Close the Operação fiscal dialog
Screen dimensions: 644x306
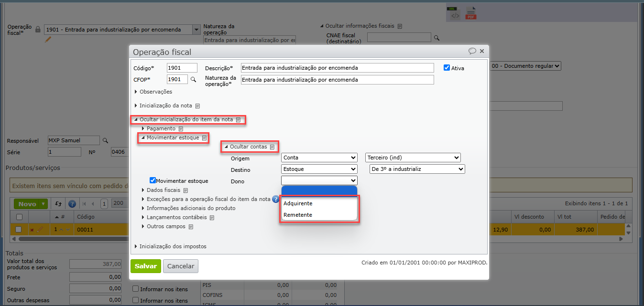(x=482, y=51)
